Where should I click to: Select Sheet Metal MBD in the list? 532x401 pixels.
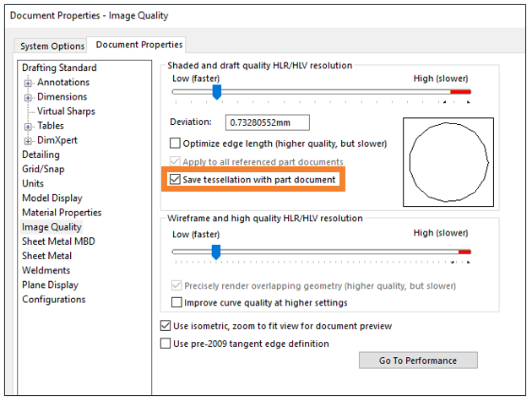coord(58,241)
